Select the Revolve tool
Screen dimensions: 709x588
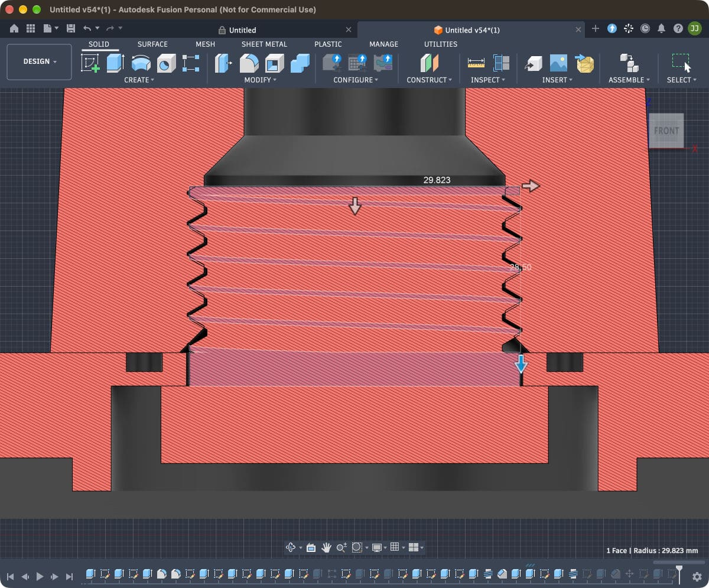pyautogui.click(x=141, y=63)
